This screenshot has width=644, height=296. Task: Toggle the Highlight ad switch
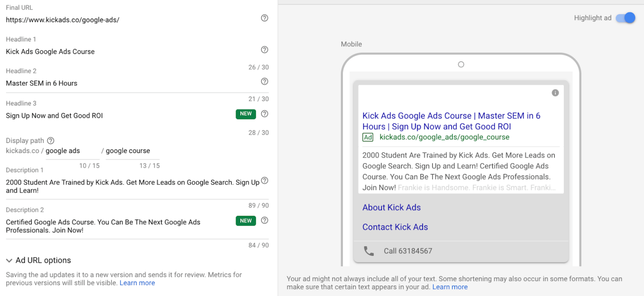(625, 18)
